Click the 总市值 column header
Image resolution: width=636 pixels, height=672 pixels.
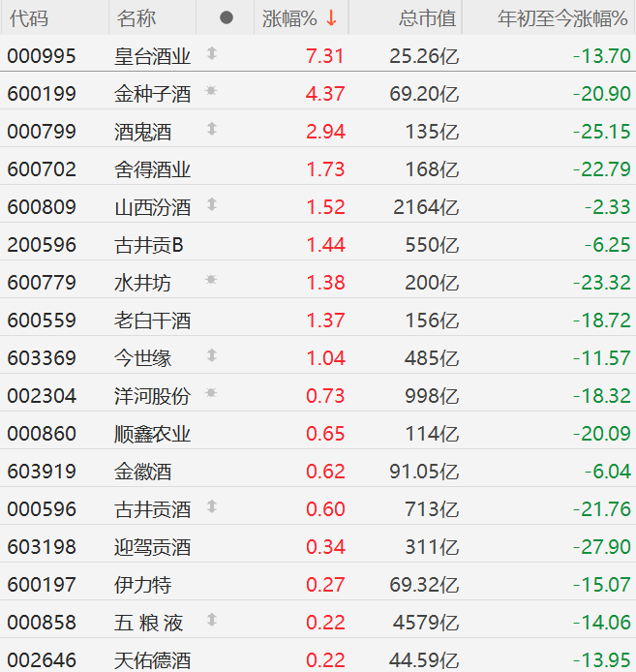click(427, 18)
